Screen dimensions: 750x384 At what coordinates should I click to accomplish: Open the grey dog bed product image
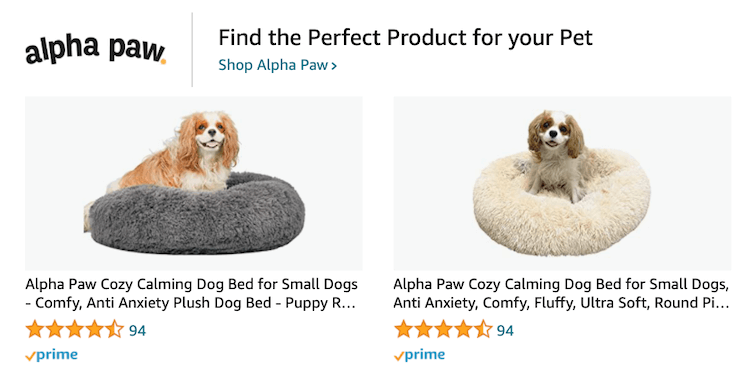tap(194, 184)
